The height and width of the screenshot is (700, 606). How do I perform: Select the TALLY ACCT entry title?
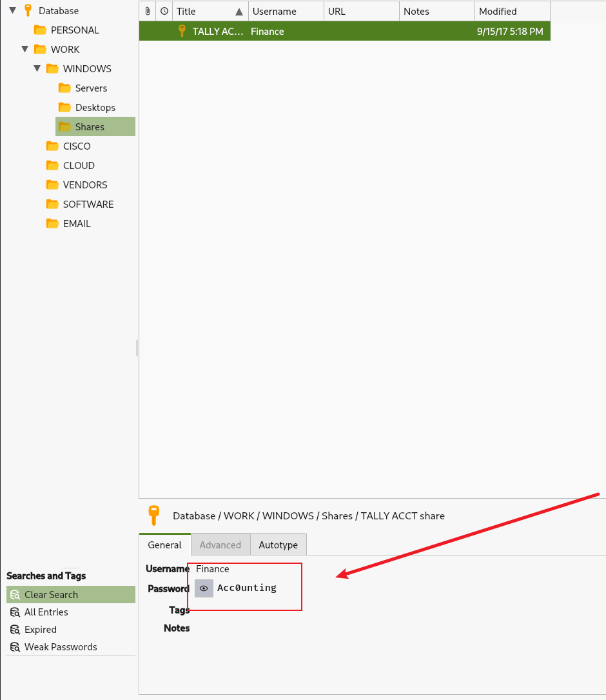[x=218, y=31]
